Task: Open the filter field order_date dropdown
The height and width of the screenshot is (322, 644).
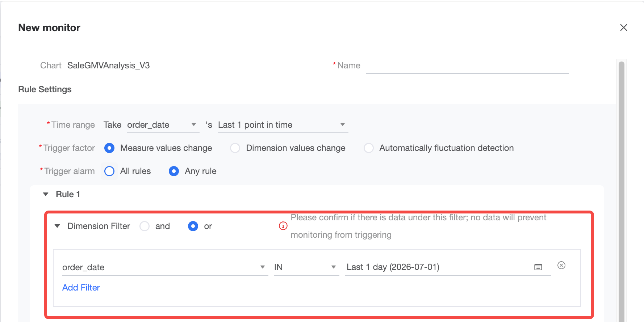Action: 165,267
